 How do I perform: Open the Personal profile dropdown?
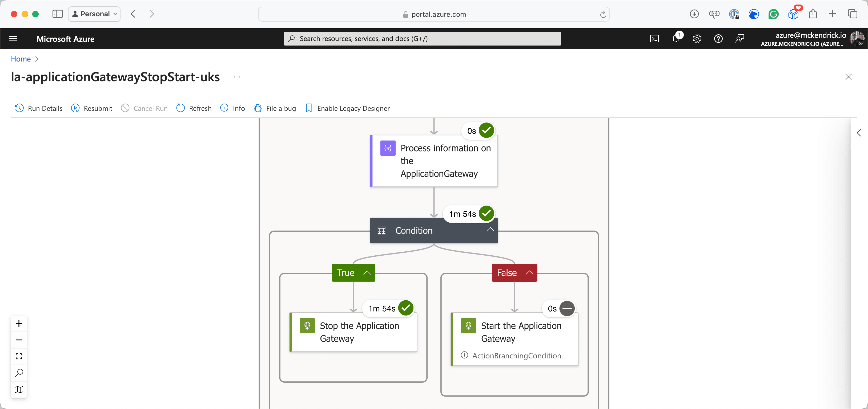point(94,14)
